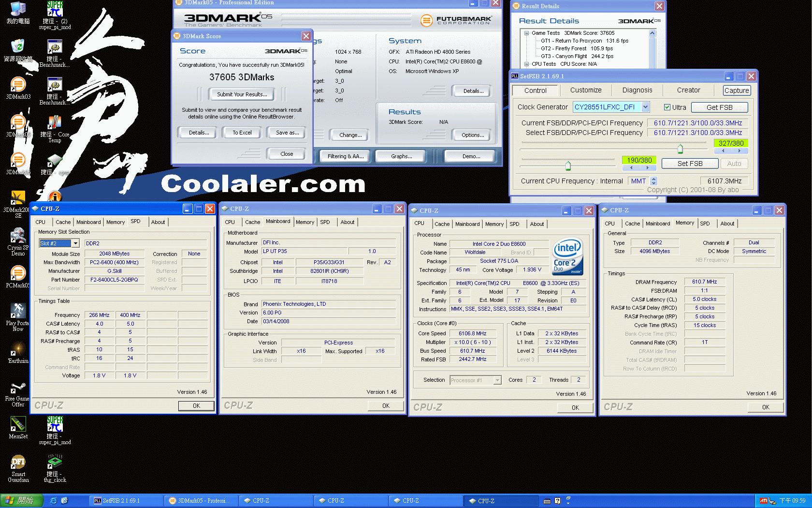Screen dimensions: 812x508
Task: Click right arrow under 327/380 value
Action: [739, 151]
